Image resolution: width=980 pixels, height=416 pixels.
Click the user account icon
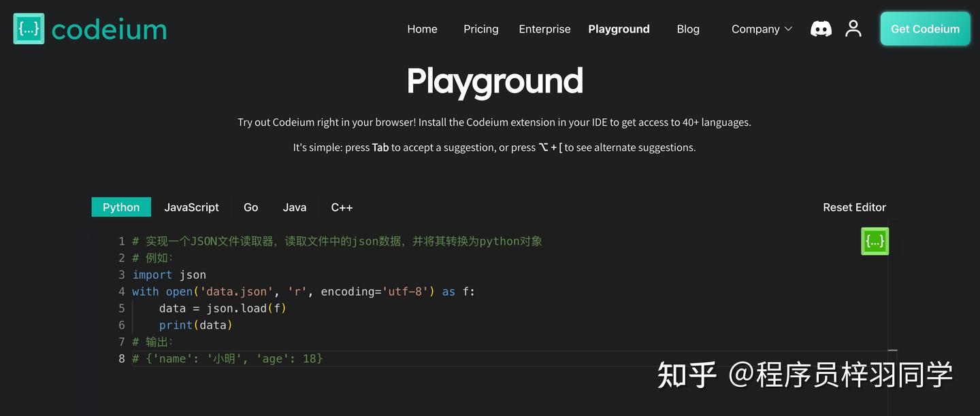coord(853,28)
